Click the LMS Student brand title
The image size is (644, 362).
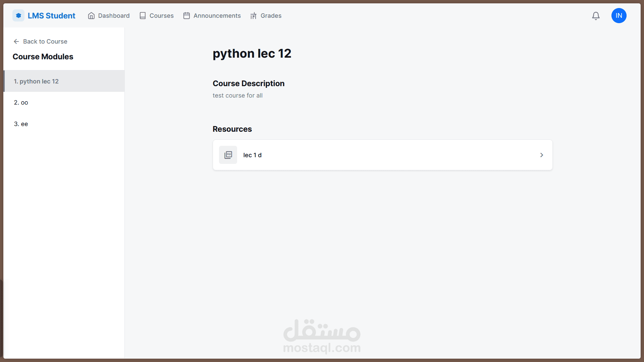(x=51, y=16)
